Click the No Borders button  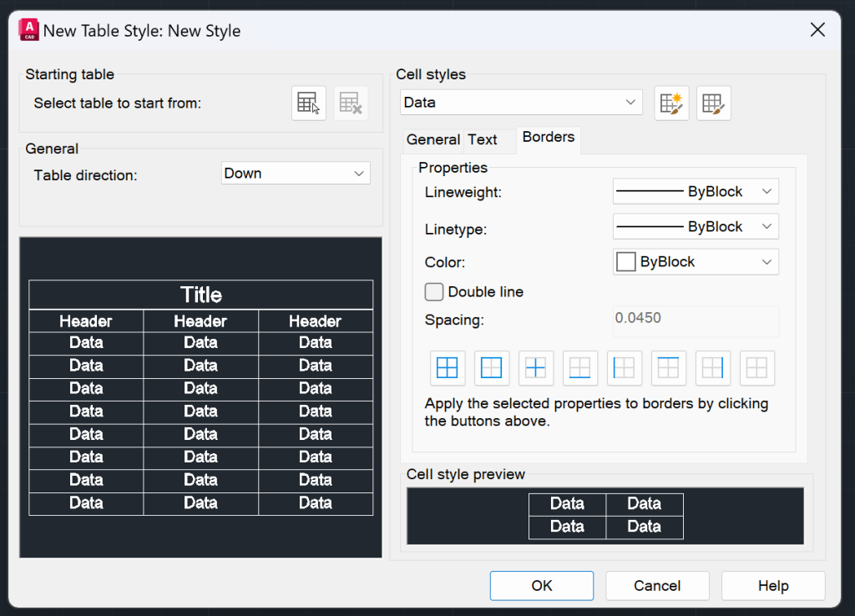click(757, 368)
